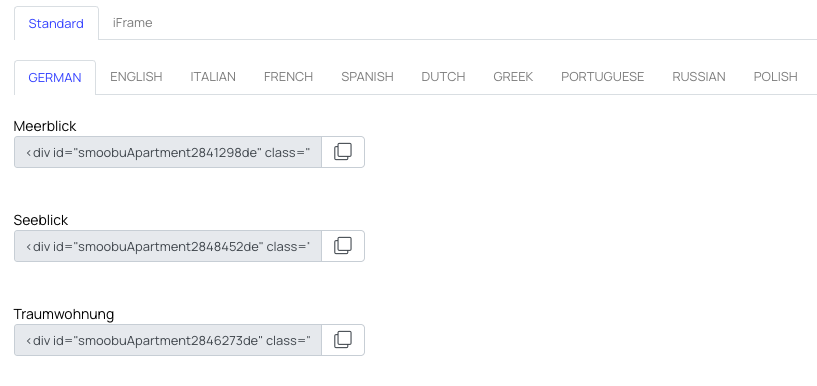This screenshot has height=386, width=817.
Task: View the PORTUGUESE language tab
Action: pyautogui.click(x=602, y=77)
